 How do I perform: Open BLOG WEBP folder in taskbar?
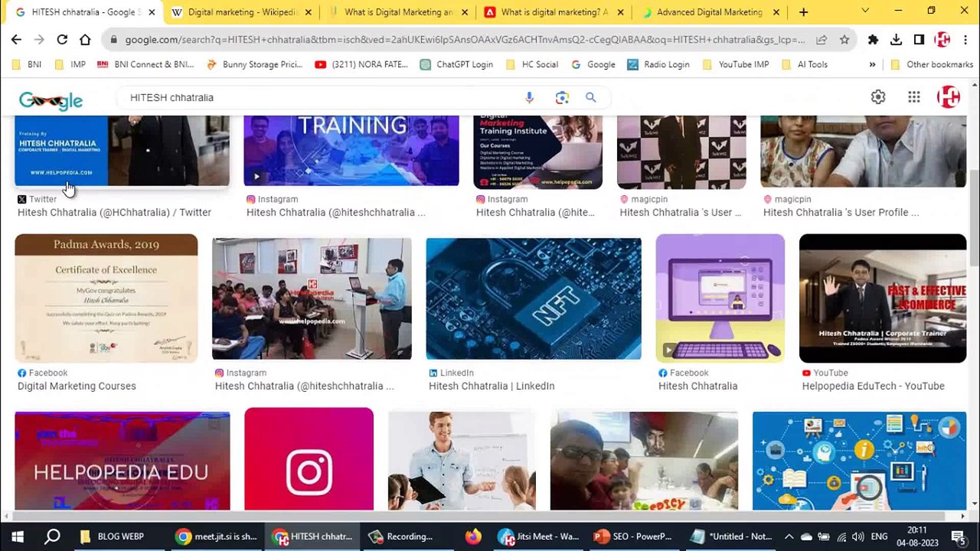click(113, 536)
